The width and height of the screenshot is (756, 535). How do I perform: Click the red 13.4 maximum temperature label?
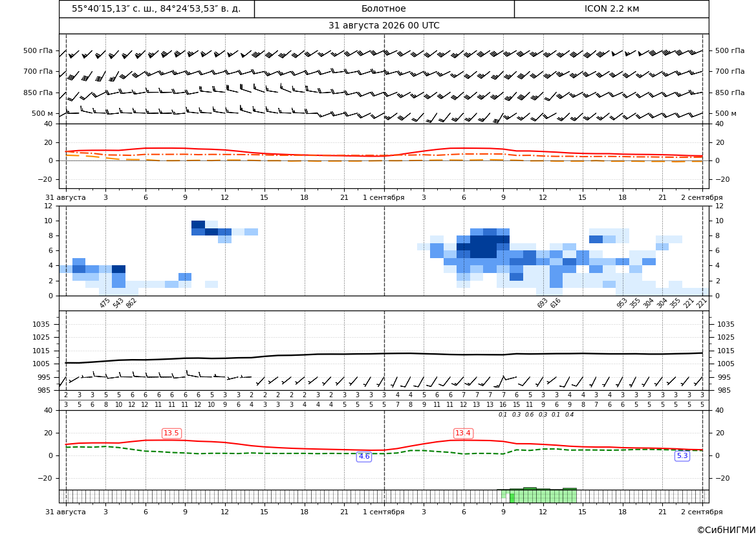[x=463, y=433]
